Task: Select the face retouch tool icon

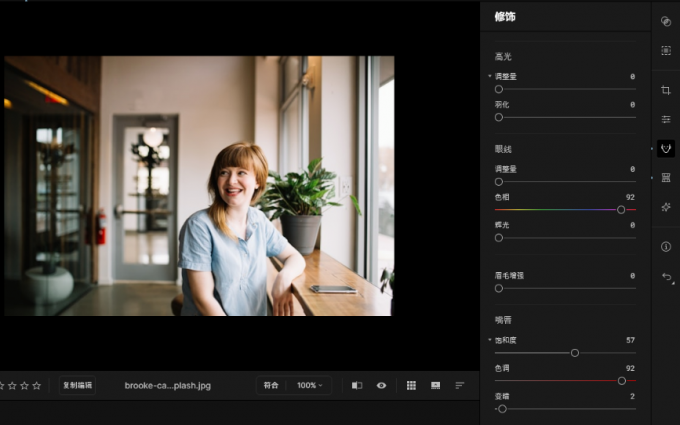Action: (666, 148)
